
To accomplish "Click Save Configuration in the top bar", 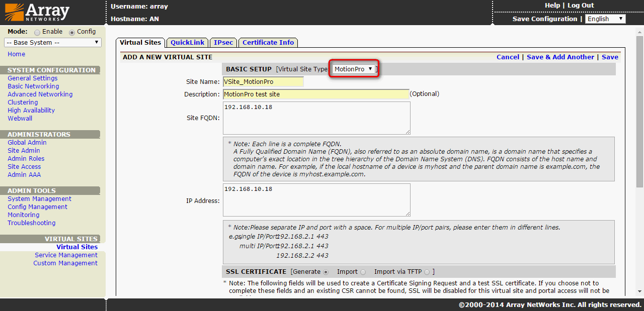I will (x=545, y=19).
